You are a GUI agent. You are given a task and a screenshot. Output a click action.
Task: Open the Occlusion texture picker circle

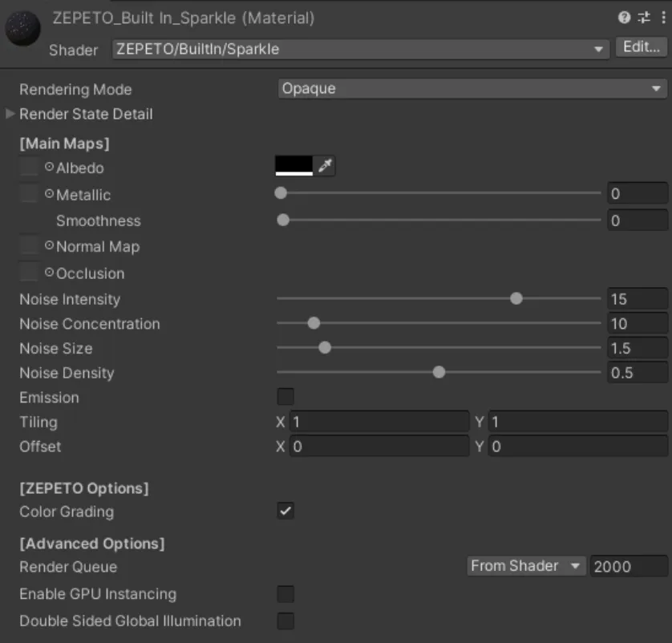pos(49,273)
